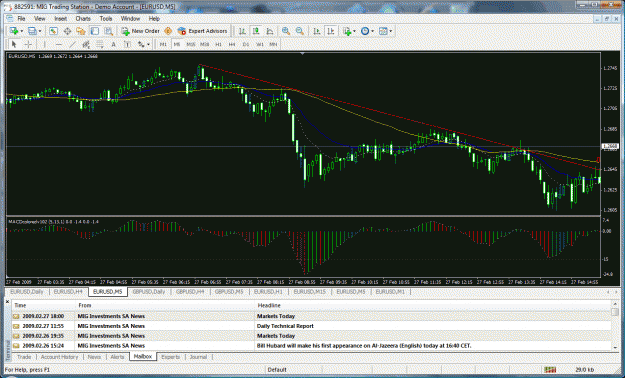
Task: Click the Mailbox vertical scrollbar
Action: 615,325
